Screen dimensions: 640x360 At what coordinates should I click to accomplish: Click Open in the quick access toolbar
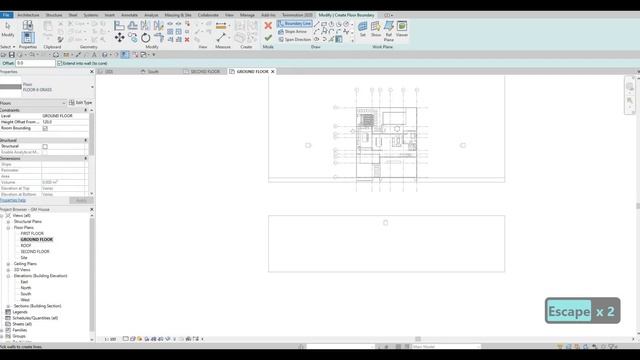[x=3, y=55]
